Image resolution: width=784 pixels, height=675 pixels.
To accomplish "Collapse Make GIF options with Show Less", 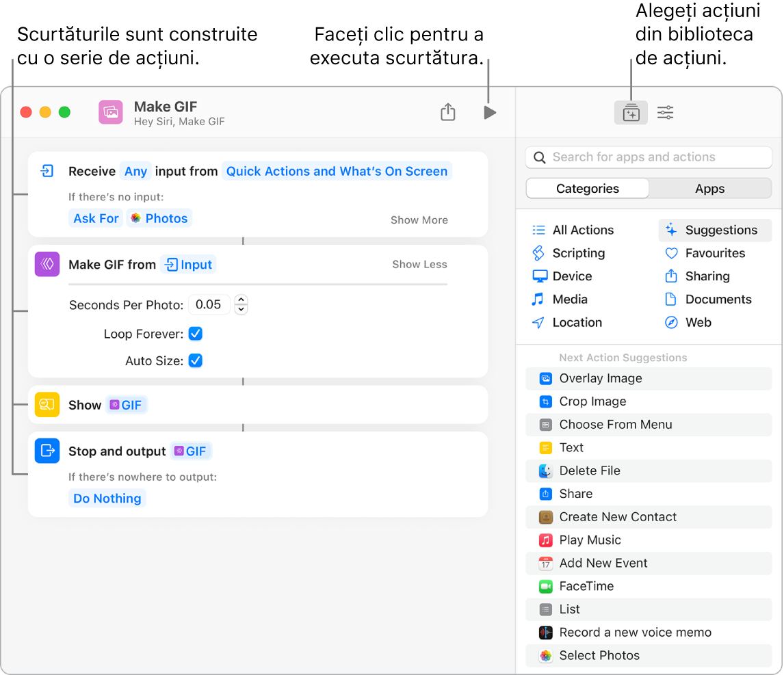I will (419, 265).
